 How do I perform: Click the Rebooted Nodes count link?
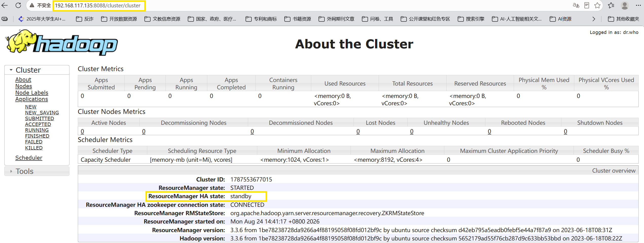tap(490, 131)
